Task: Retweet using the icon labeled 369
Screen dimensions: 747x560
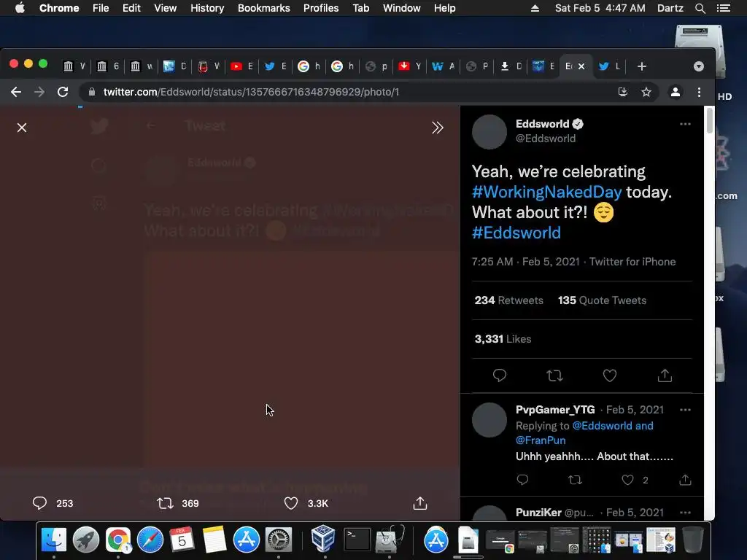Action: [x=166, y=503]
